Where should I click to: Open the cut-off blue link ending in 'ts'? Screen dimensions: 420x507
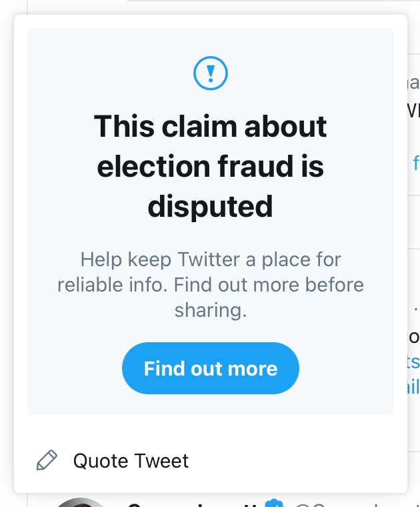[x=413, y=362]
